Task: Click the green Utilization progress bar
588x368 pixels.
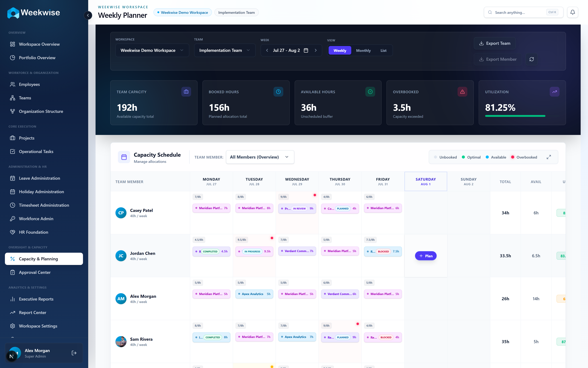Action: click(515, 116)
